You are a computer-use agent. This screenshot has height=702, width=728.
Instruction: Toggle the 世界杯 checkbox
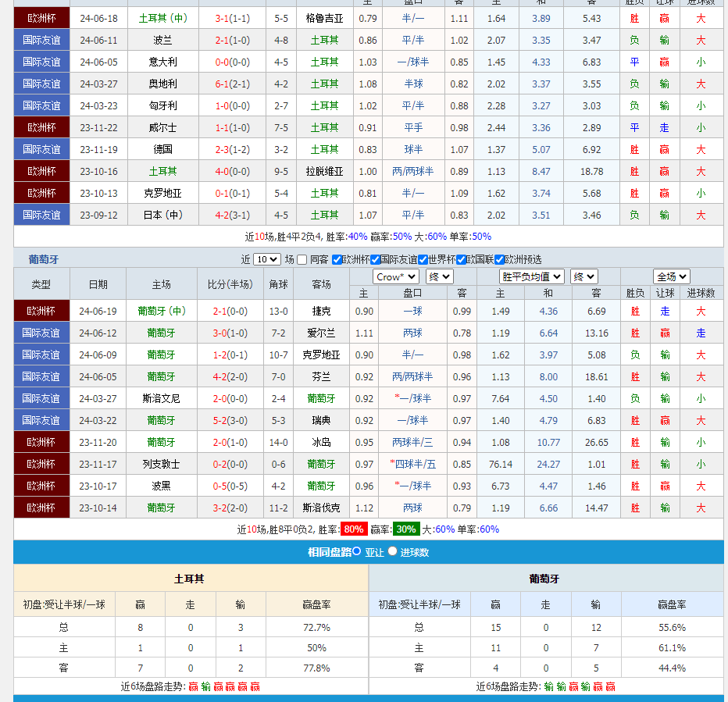(x=423, y=260)
